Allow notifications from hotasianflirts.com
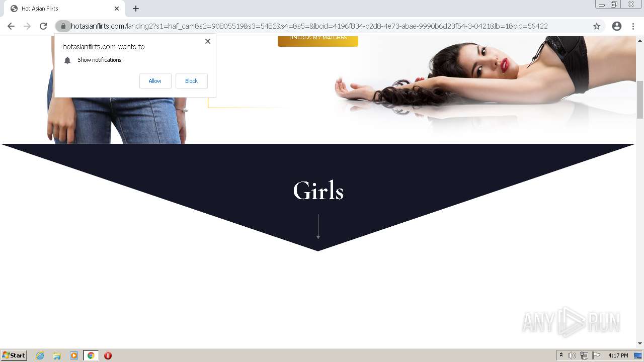644x362 pixels. 155,81
